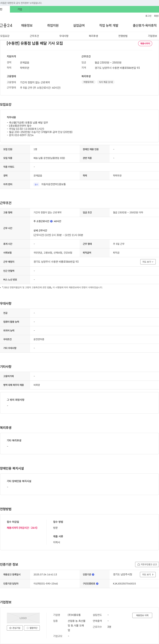Open the 직업 능력 개발 menu

click(x=109, y=25)
